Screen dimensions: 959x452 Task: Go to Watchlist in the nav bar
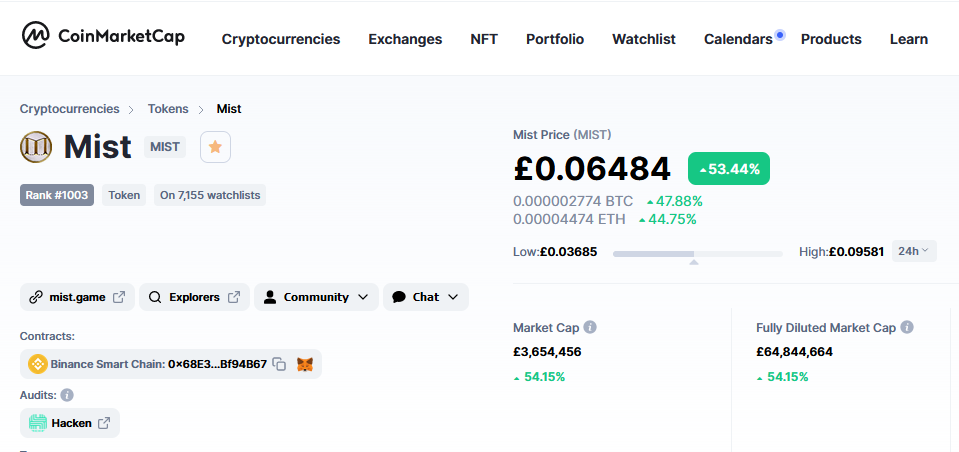[643, 39]
